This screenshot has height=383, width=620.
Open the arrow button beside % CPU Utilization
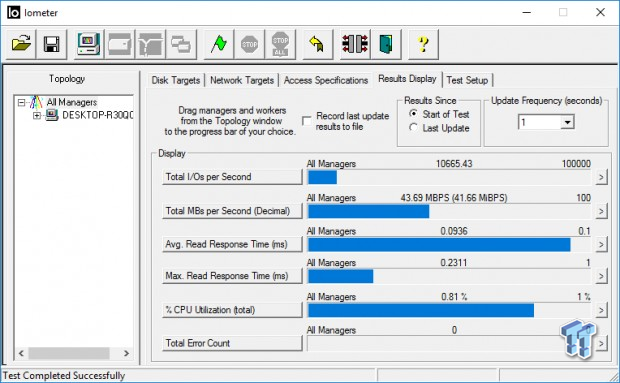click(601, 310)
